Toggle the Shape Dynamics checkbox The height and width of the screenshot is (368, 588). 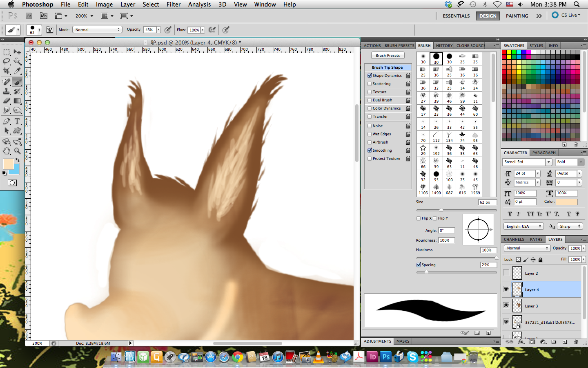click(370, 76)
